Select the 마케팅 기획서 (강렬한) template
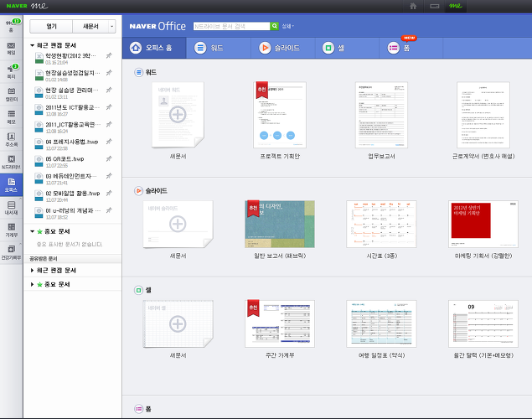Viewport: 532px width, 419px height. point(483,224)
